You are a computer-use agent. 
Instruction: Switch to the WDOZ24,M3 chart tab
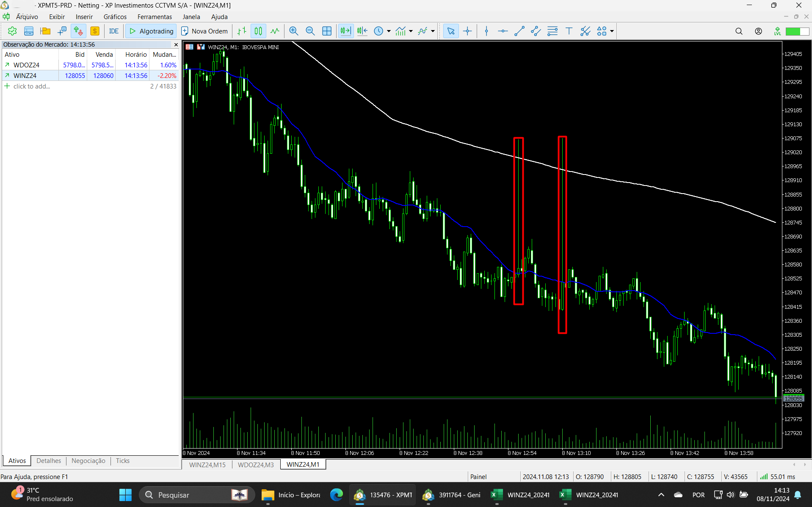pyautogui.click(x=256, y=465)
